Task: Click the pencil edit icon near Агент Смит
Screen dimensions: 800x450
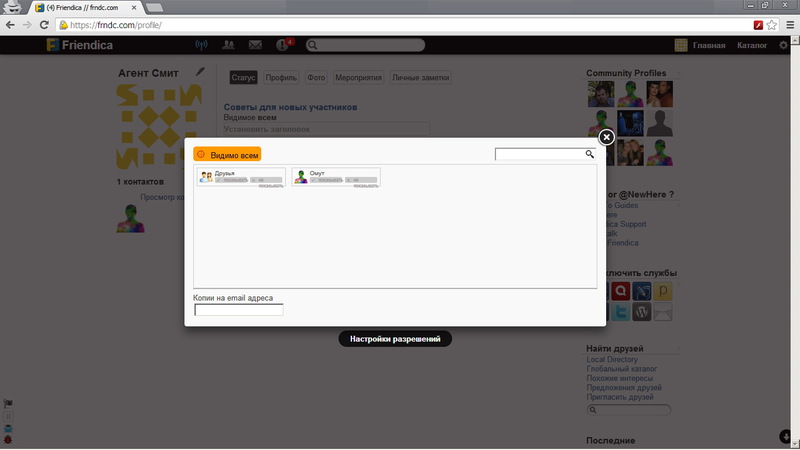Action: [x=200, y=72]
